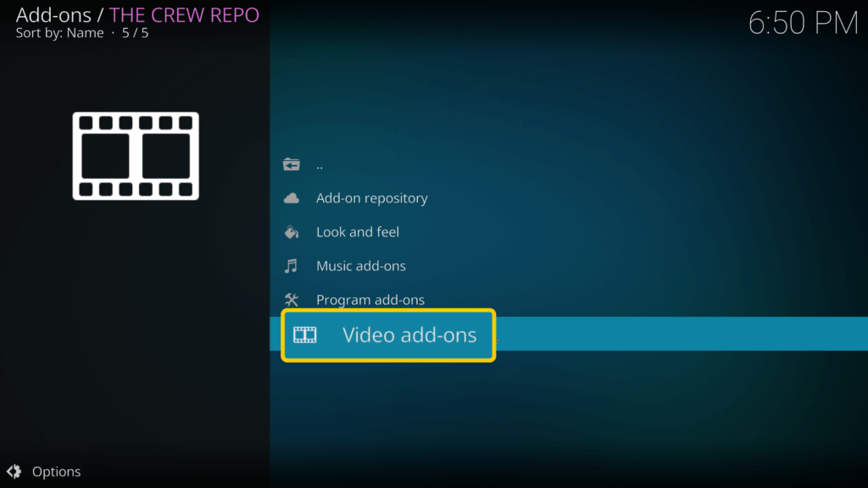Select the paint bucket Look and feel icon

click(x=292, y=231)
